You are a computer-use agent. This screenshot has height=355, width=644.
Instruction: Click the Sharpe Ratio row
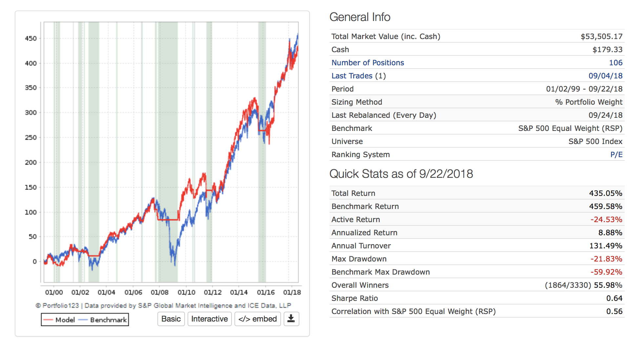coord(354,298)
